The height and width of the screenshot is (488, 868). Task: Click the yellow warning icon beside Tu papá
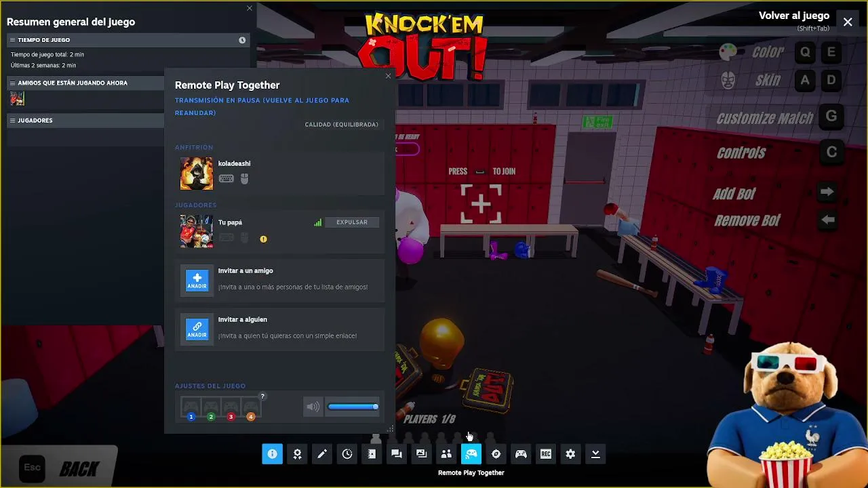click(263, 239)
